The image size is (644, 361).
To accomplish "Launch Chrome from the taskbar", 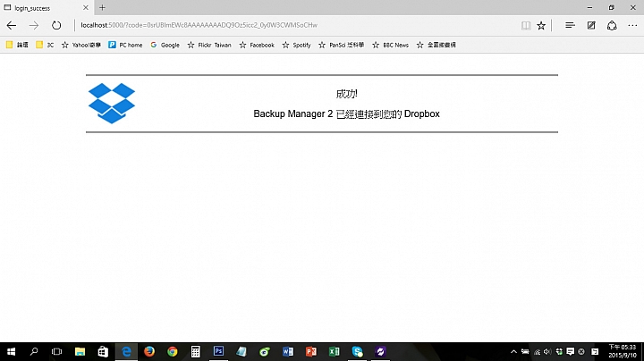I will [172, 351].
